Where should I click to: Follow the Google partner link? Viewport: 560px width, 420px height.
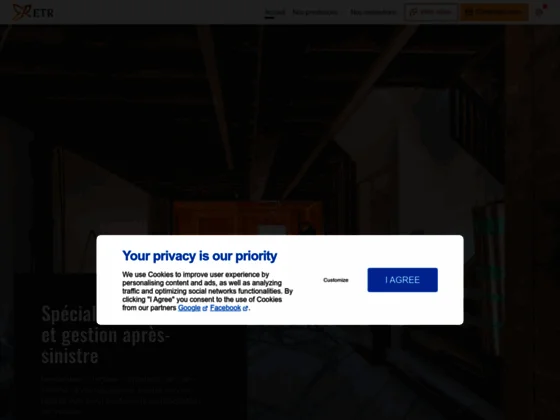coord(189,308)
